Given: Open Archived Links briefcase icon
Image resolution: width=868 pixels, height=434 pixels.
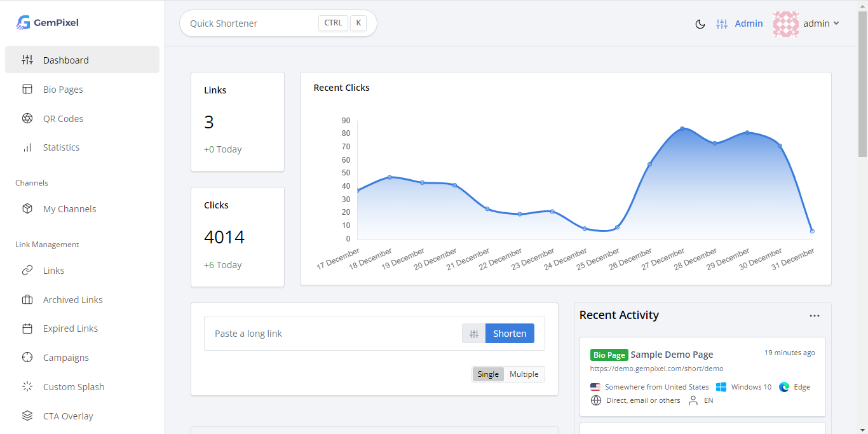Looking at the screenshot, I should pos(27,300).
